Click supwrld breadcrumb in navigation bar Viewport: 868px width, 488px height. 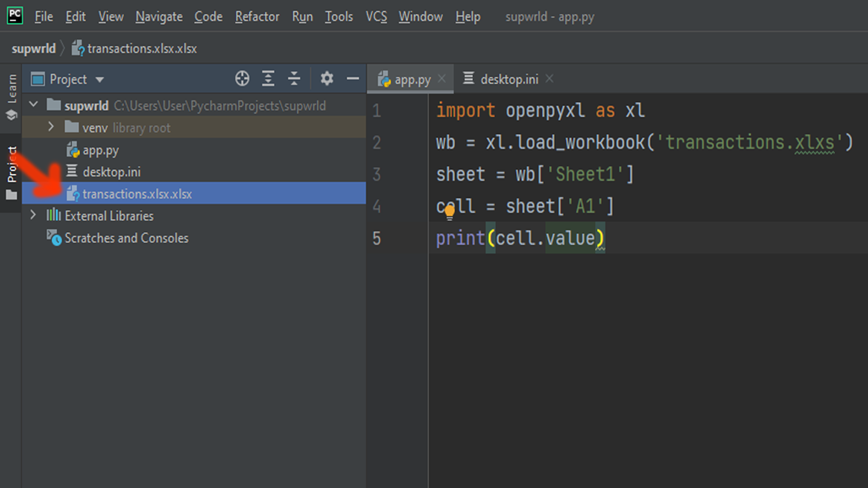click(33, 48)
